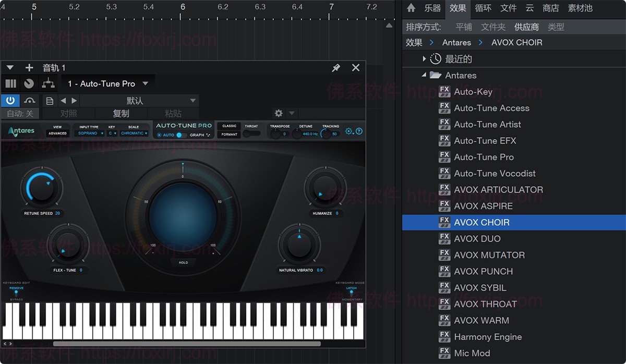Screen dimensions: 626x364
Task: Open the 循环 browser tab
Action: click(483, 8)
